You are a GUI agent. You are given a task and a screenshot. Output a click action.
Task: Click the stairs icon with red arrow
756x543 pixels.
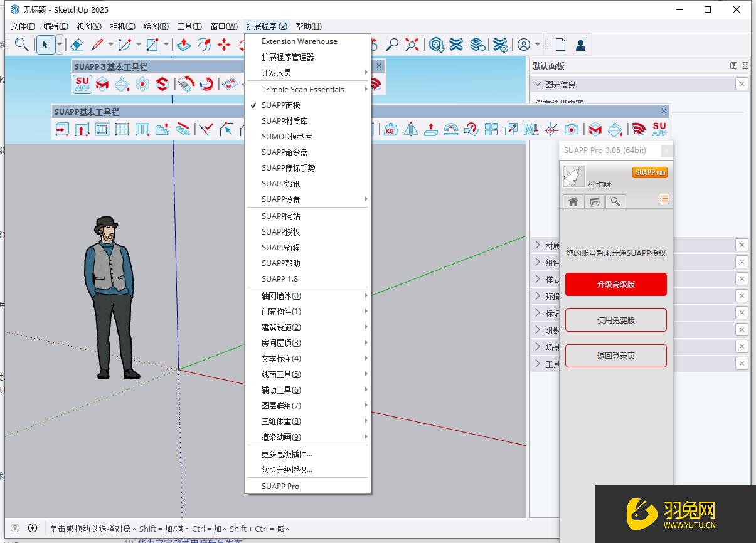click(162, 129)
